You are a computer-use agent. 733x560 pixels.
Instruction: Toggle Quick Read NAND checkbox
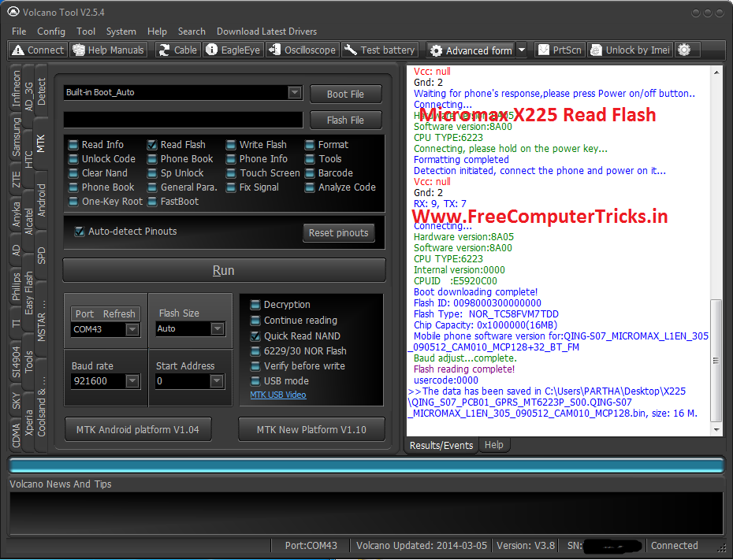tap(255, 336)
